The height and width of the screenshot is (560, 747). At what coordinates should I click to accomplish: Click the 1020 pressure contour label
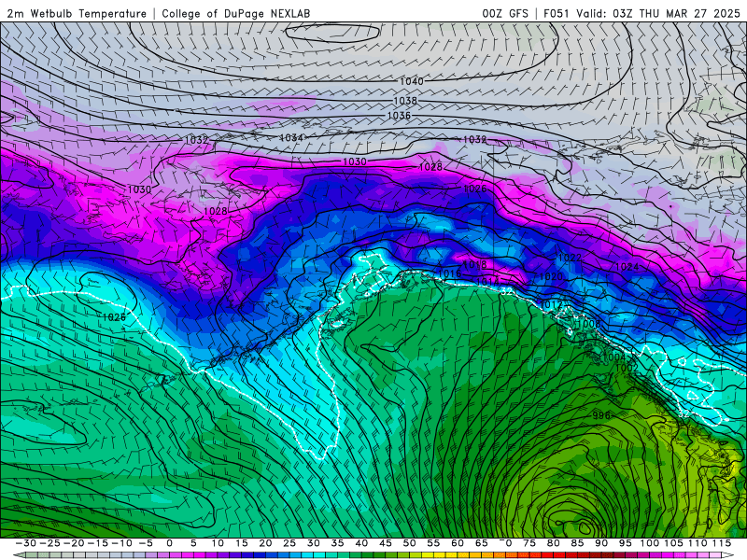551,276
